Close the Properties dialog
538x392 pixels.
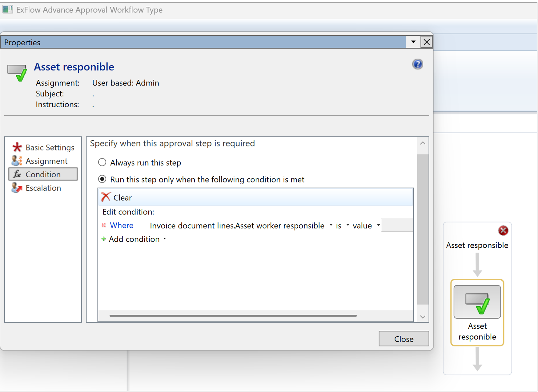[x=403, y=339]
